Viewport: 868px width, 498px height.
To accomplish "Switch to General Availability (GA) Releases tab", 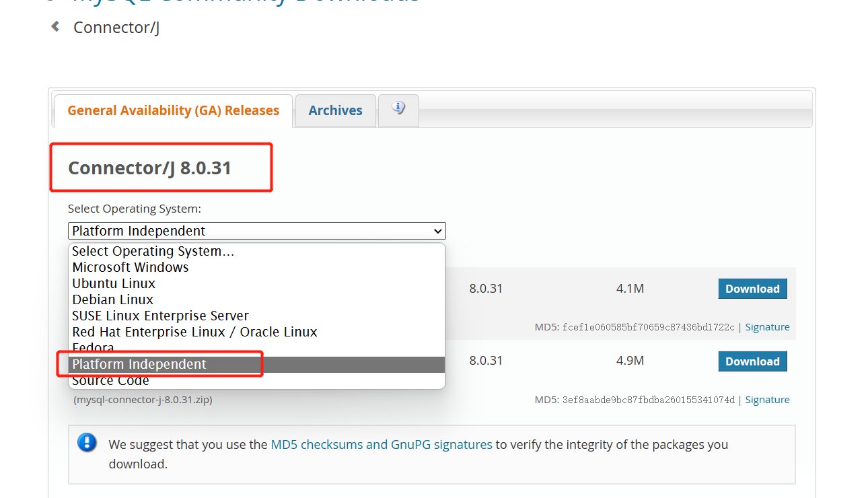I will pyautogui.click(x=173, y=110).
